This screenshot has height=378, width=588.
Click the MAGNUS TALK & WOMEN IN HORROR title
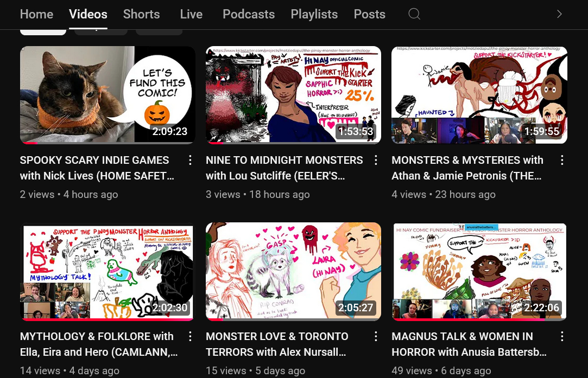coord(468,344)
